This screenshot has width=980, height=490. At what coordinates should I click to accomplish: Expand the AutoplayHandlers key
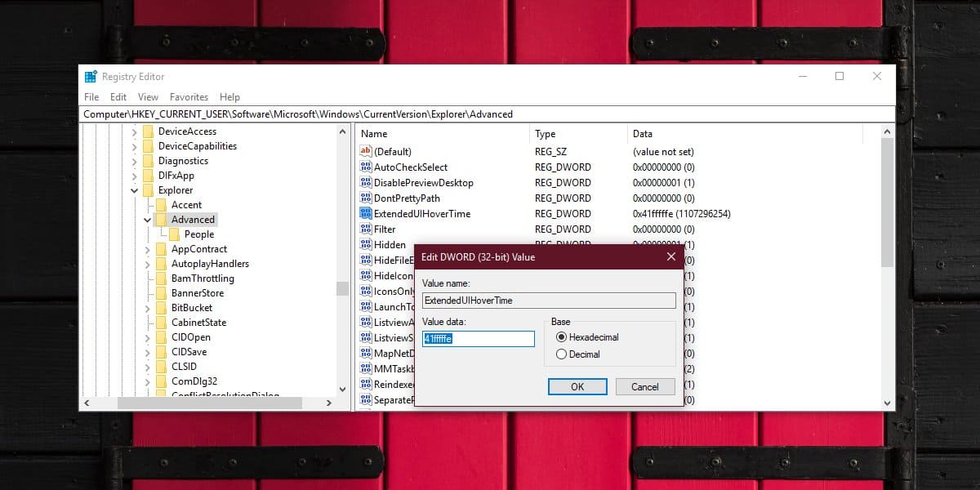click(x=148, y=264)
